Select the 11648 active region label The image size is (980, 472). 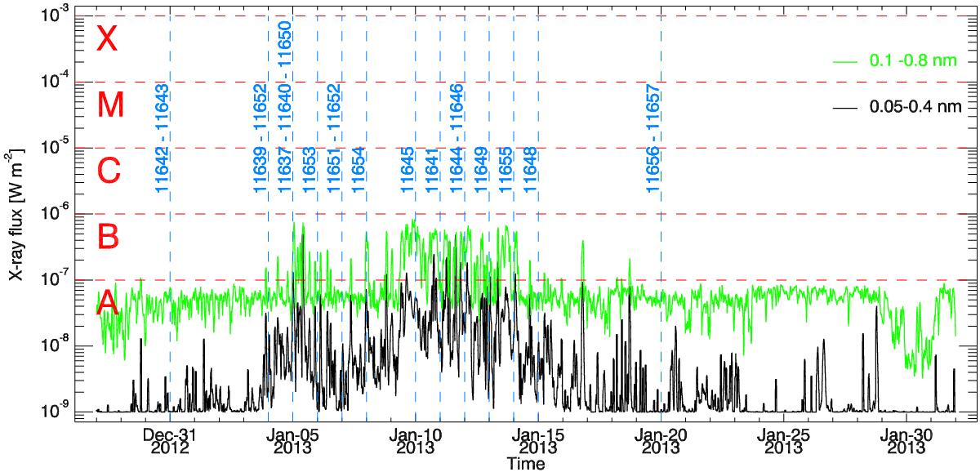pos(529,170)
